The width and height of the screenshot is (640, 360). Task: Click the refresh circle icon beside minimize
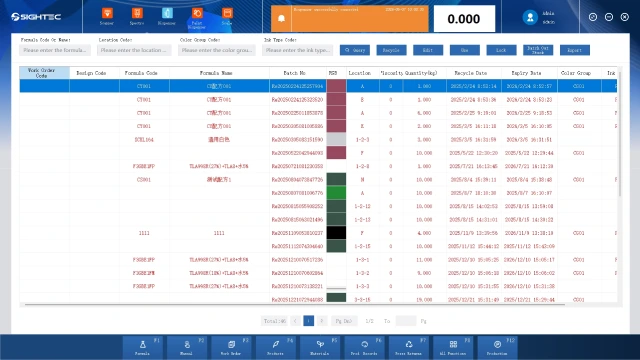pos(593,17)
